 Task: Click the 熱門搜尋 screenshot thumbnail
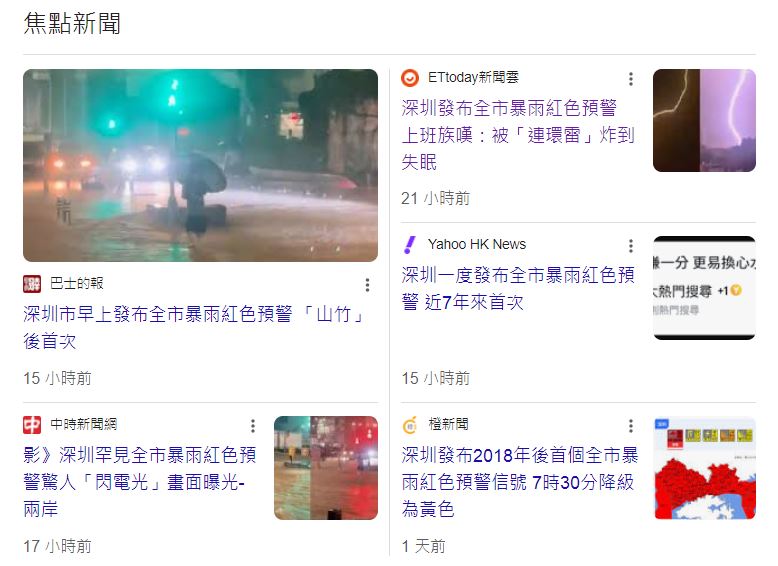pos(704,288)
